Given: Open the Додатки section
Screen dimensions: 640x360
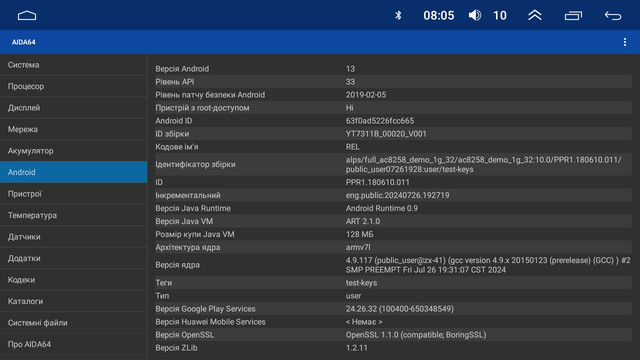Looking at the screenshot, I should [73, 258].
